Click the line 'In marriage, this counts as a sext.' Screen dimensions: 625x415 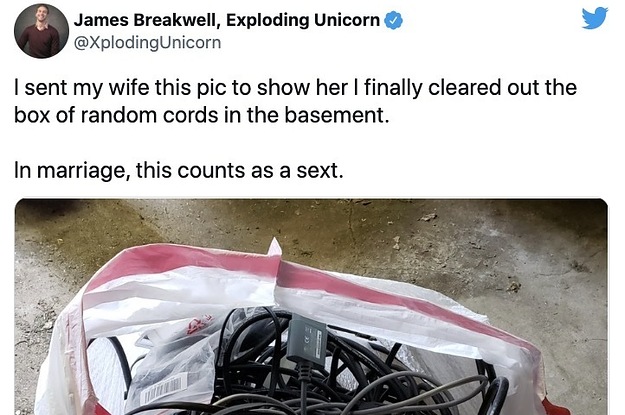pyautogui.click(x=179, y=171)
